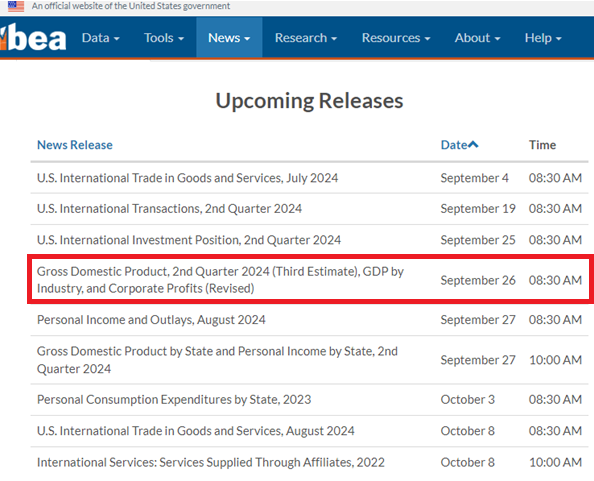Open the Help menu
This screenshot has height=481, width=594.
tap(543, 37)
